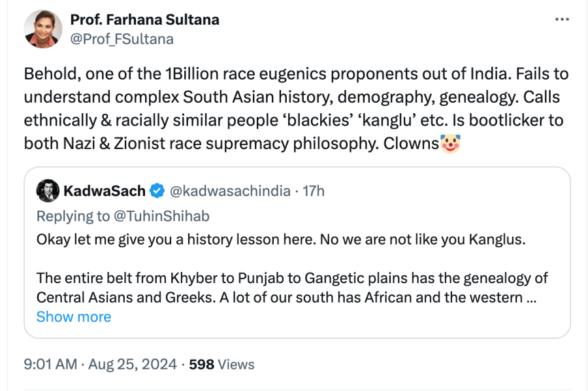588x391 pixels.
Task: Expand quoted tweet with Show more
Action: click(74, 316)
